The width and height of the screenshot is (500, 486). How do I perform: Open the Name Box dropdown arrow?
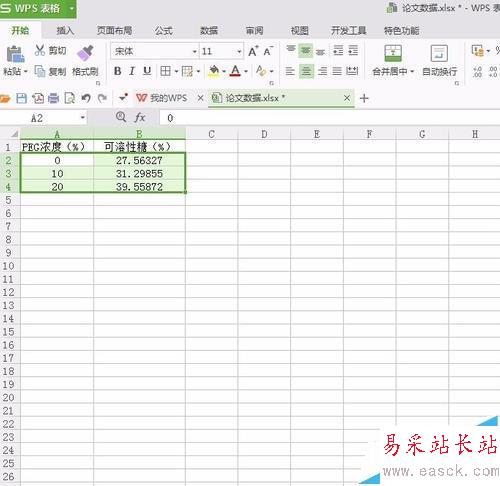(x=82, y=118)
